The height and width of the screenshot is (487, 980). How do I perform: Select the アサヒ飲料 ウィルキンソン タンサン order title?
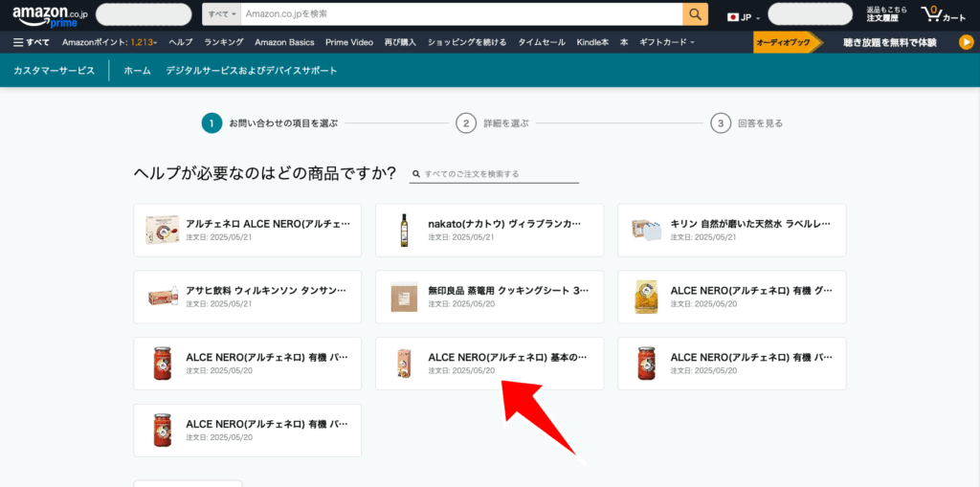266,291
